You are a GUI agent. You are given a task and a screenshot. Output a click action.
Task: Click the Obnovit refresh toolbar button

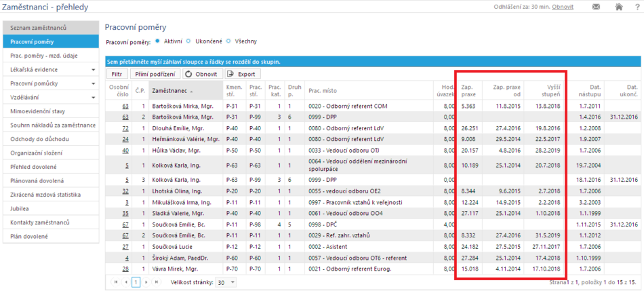(203, 74)
